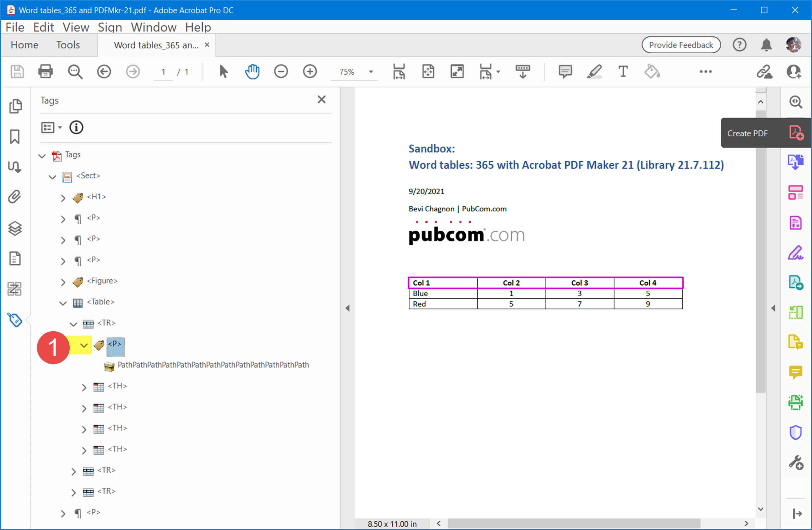
Task: Click the Add sticky note comment icon
Action: pos(565,72)
